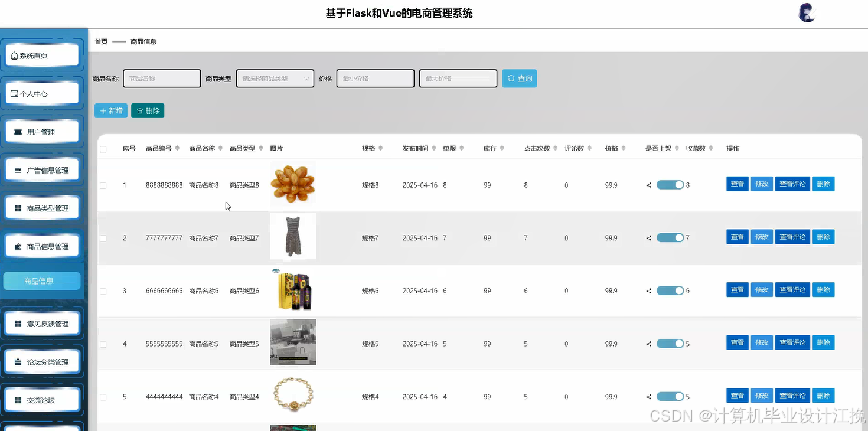This screenshot has width=868, height=431.
Task: Click the 查询 search button
Action: [x=519, y=79]
